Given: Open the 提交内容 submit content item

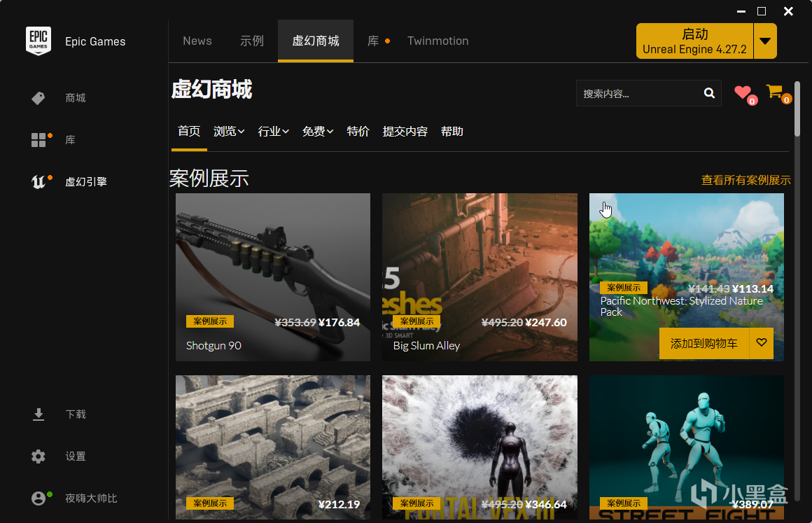Looking at the screenshot, I should [x=405, y=132].
